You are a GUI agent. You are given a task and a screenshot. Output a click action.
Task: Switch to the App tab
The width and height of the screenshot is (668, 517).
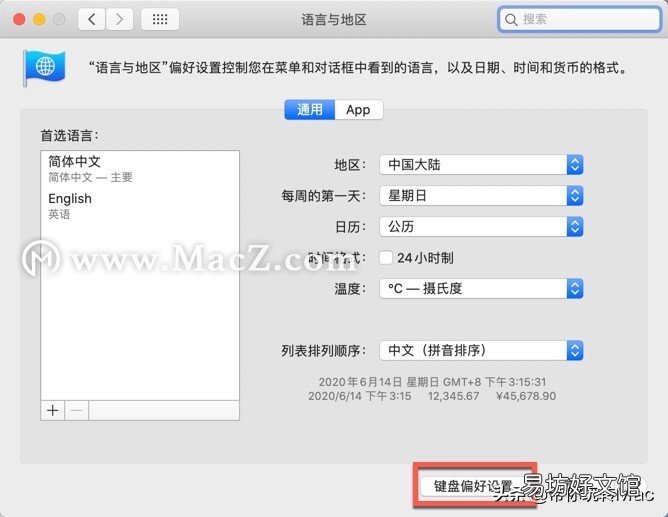coord(358,110)
